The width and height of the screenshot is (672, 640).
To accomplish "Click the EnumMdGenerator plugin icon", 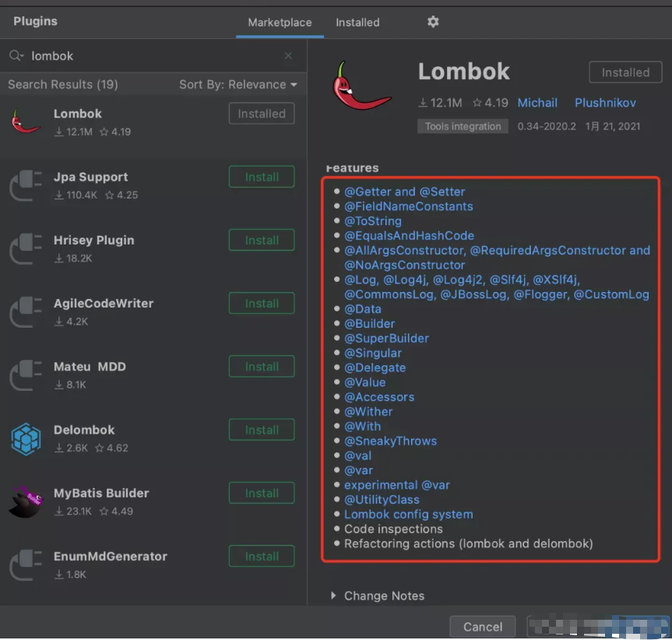I will [26, 564].
